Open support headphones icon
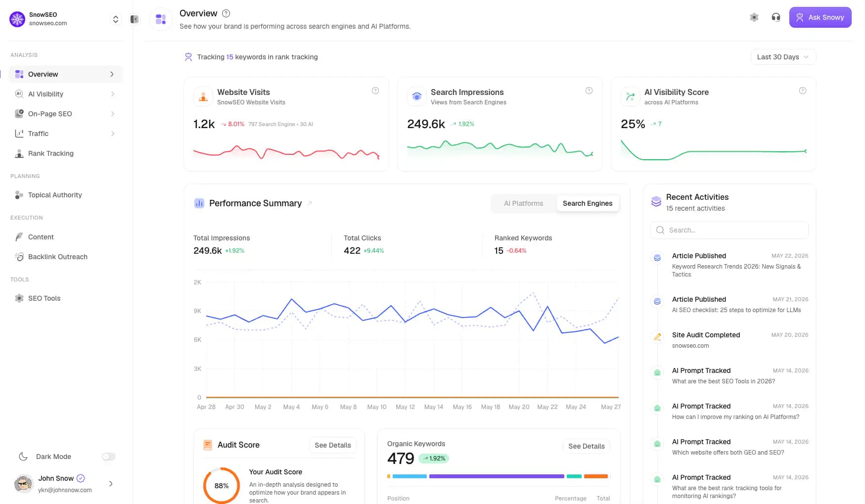 tap(776, 17)
